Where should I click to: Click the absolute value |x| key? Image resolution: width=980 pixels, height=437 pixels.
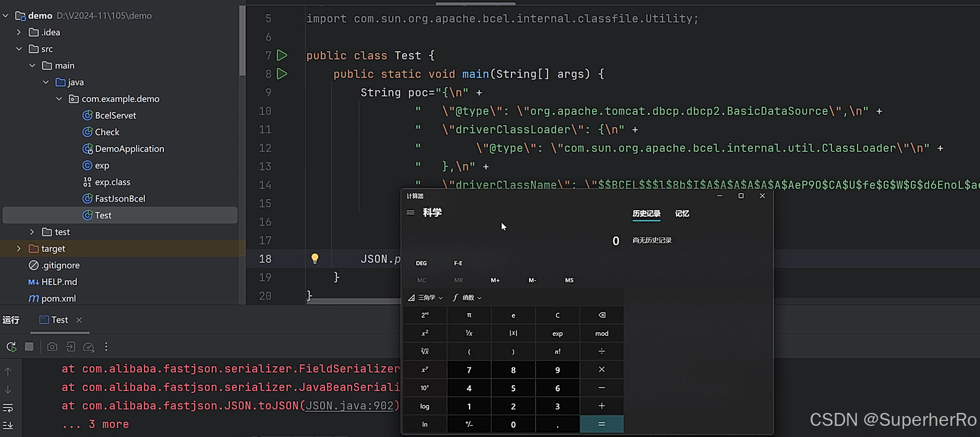coord(513,333)
